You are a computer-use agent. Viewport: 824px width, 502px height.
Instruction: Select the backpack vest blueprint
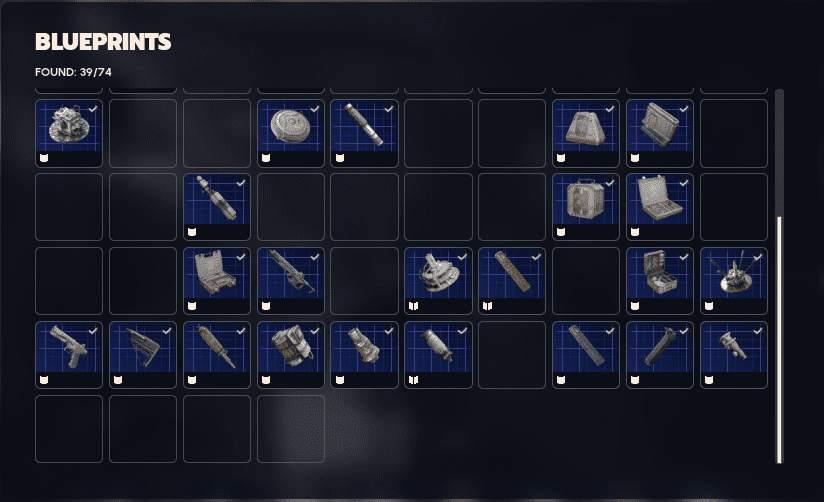point(291,355)
